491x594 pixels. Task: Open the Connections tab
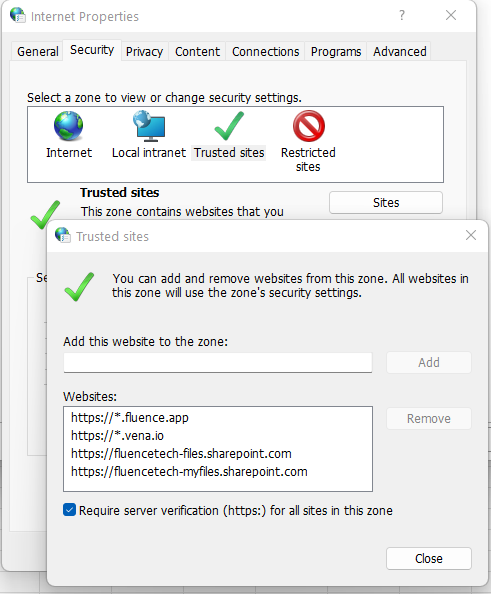pos(266,52)
